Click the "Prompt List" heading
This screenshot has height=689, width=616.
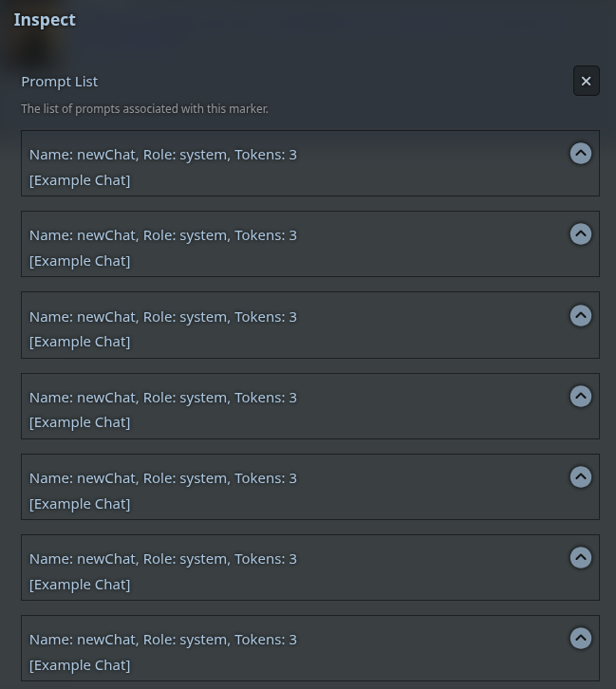[60, 82]
